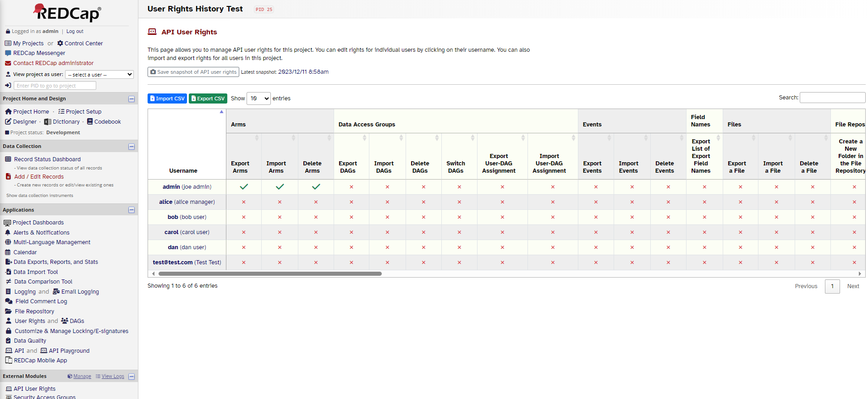The width and height of the screenshot is (868, 399).
Task: Open API Playground menu item
Action: pyautogui.click(x=69, y=351)
